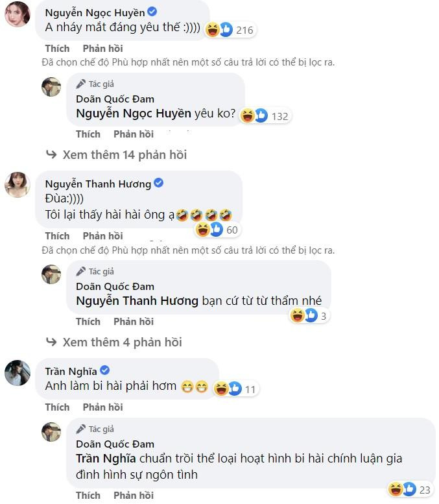
Task: Open the tagged Nguyễn Thanh Hương mention link
Action: click(x=137, y=300)
